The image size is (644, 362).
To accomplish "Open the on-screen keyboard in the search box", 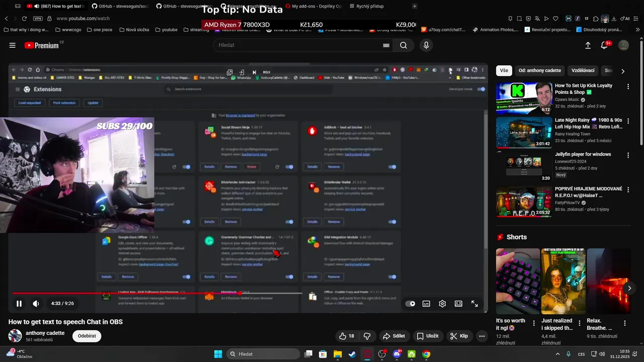I will point(386,45).
